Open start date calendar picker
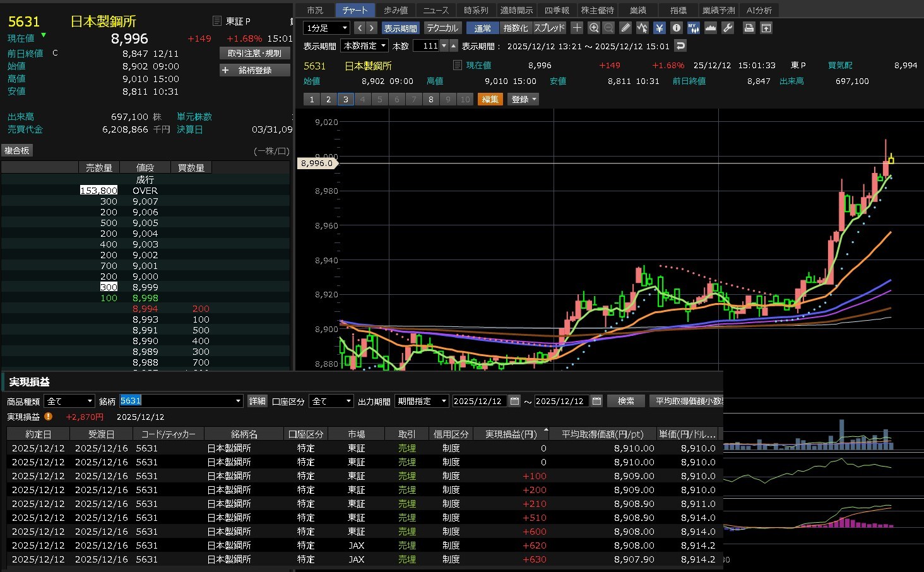Viewport: 924px width, 572px height. pyautogui.click(x=514, y=401)
